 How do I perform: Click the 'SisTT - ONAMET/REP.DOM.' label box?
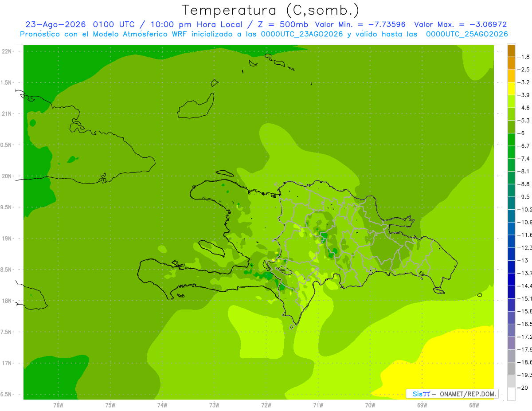pos(452,394)
